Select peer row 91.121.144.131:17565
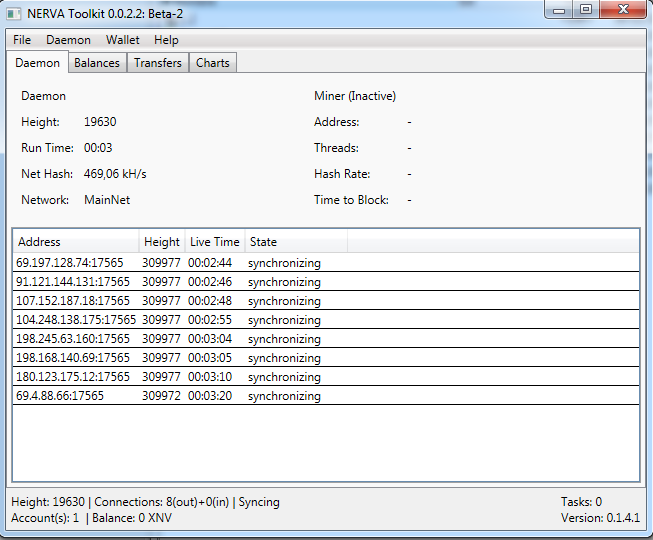The height and width of the screenshot is (540, 653). 326,282
